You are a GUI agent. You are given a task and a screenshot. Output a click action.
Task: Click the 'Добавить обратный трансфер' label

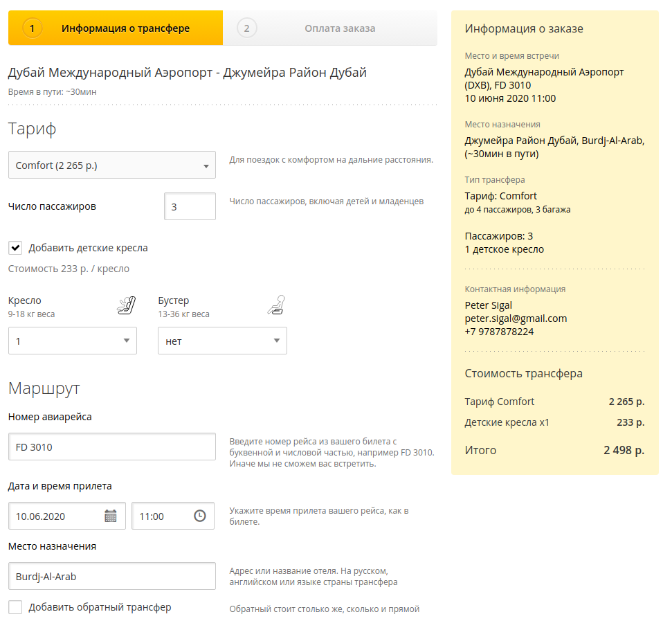(100, 607)
